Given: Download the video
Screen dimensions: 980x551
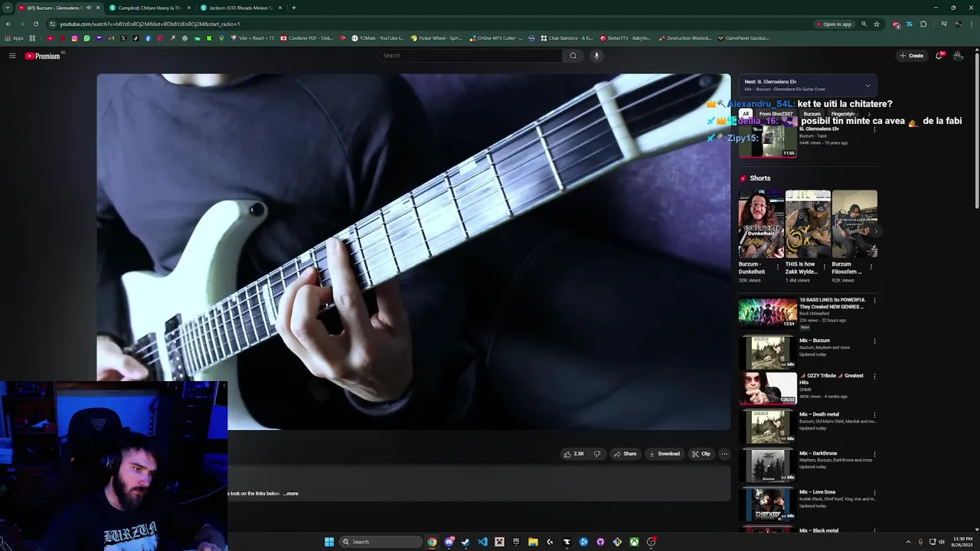Looking at the screenshot, I should click(664, 454).
